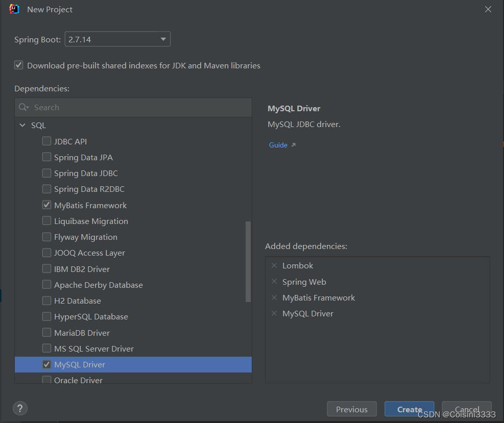
Task: Remove MyBatis Framework using X icon
Action: click(x=274, y=297)
